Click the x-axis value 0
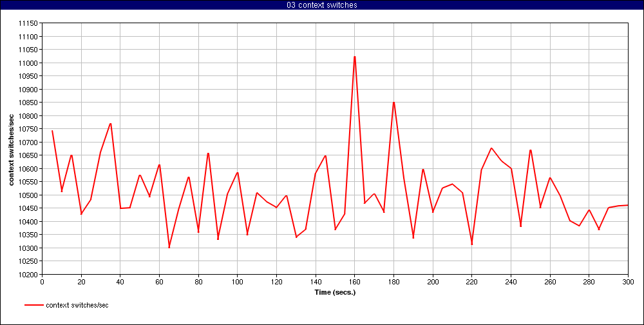Image resolution: width=644 pixels, height=325 pixels. (x=42, y=282)
